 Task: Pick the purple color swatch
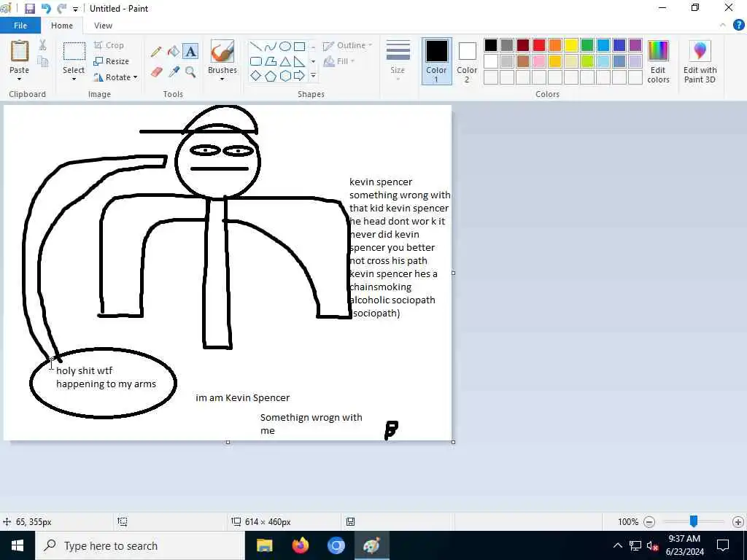635,45
